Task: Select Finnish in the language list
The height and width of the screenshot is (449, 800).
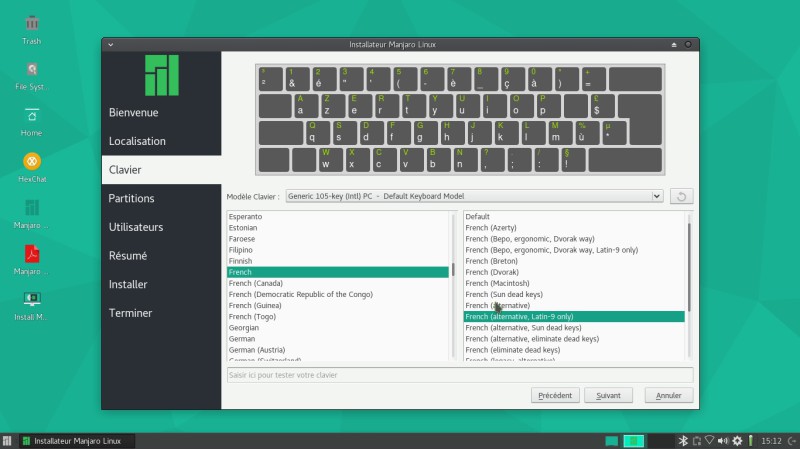Action: (x=338, y=261)
